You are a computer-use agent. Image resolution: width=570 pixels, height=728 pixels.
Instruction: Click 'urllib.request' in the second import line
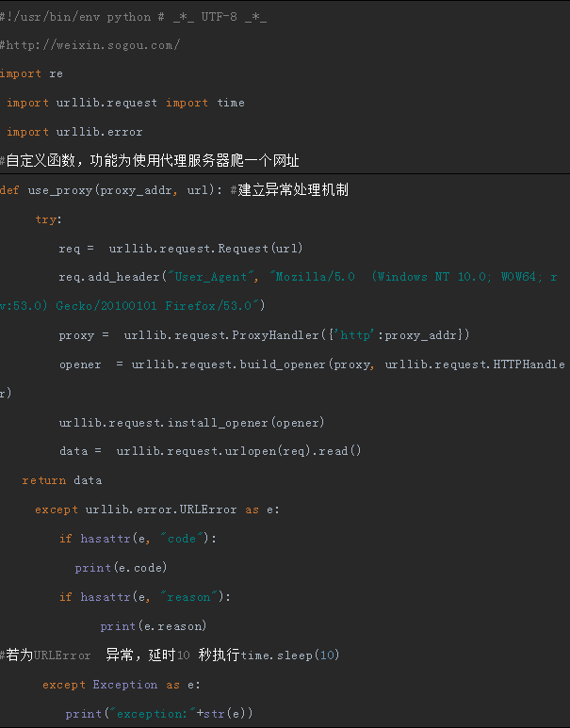tap(106, 103)
